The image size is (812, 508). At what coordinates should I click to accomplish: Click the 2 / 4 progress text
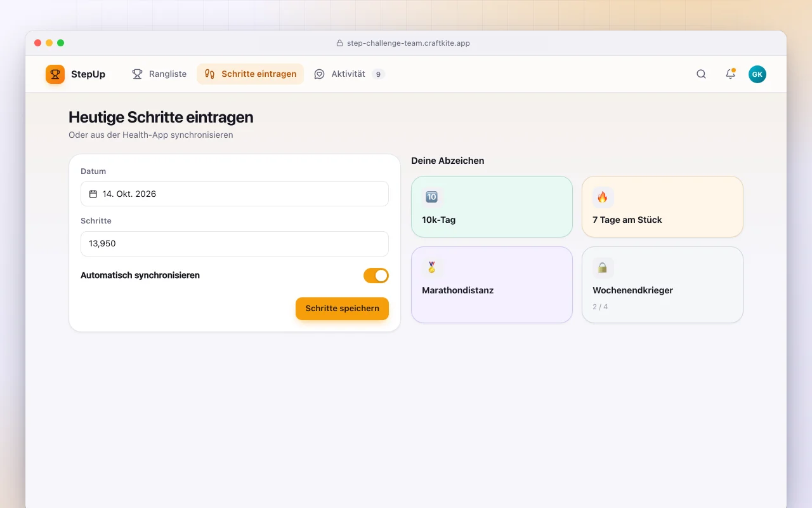point(600,307)
